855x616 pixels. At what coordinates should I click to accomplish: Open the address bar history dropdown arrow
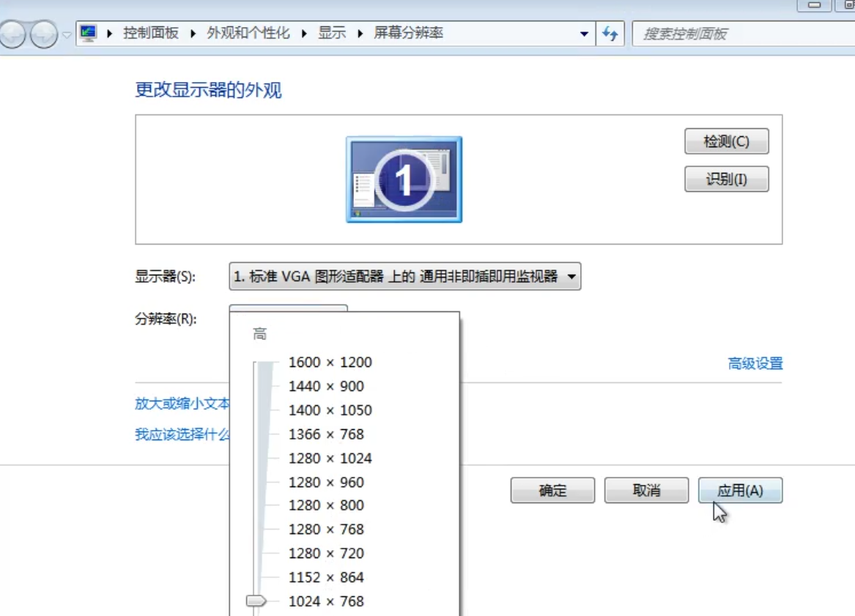click(x=584, y=33)
